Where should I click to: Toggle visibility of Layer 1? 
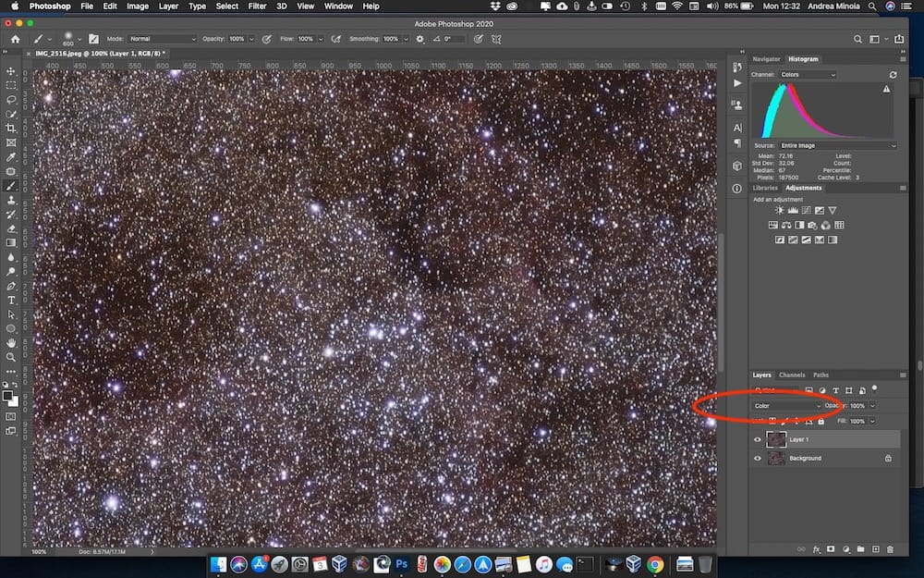(758, 440)
